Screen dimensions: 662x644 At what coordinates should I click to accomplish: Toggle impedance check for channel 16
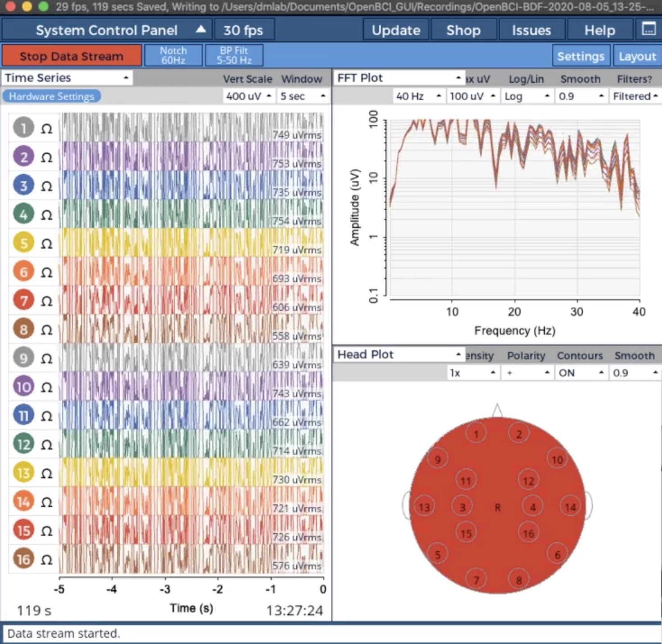[46, 561]
